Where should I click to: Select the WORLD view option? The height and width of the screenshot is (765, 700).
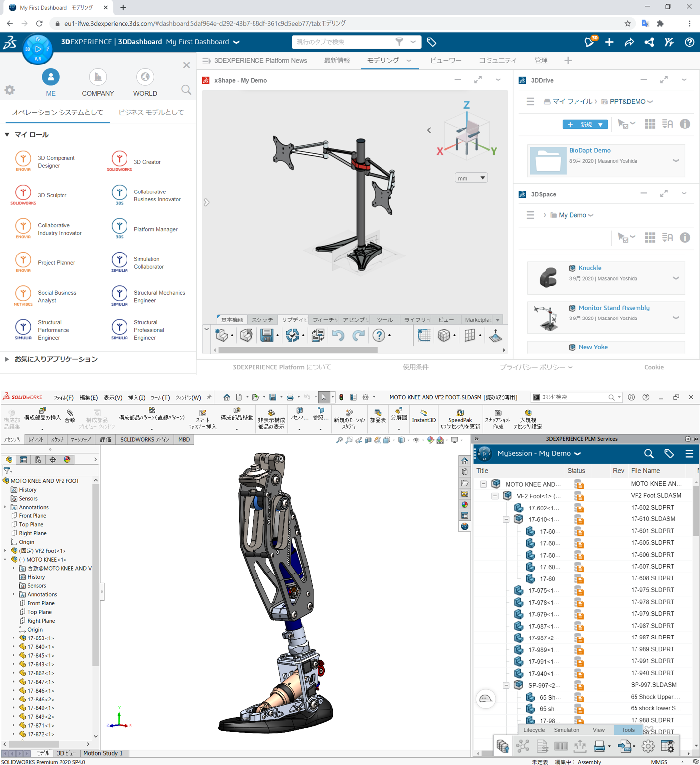[145, 82]
